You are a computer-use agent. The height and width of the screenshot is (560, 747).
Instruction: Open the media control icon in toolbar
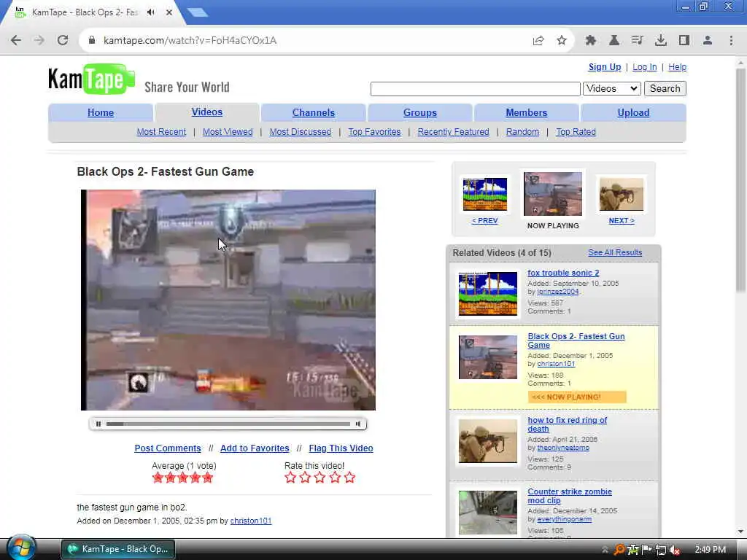pos(638,41)
